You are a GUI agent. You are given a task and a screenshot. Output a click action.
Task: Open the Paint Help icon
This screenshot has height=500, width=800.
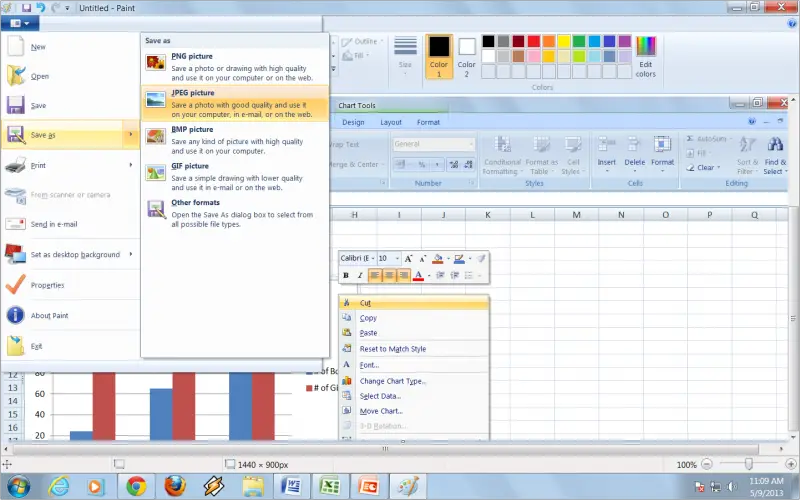792,23
